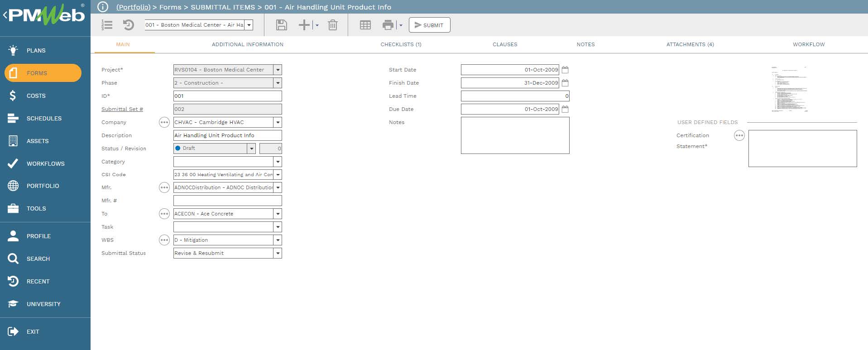
Task: Open the University graduation cap icon
Action: pyautogui.click(x=13, y=304)
